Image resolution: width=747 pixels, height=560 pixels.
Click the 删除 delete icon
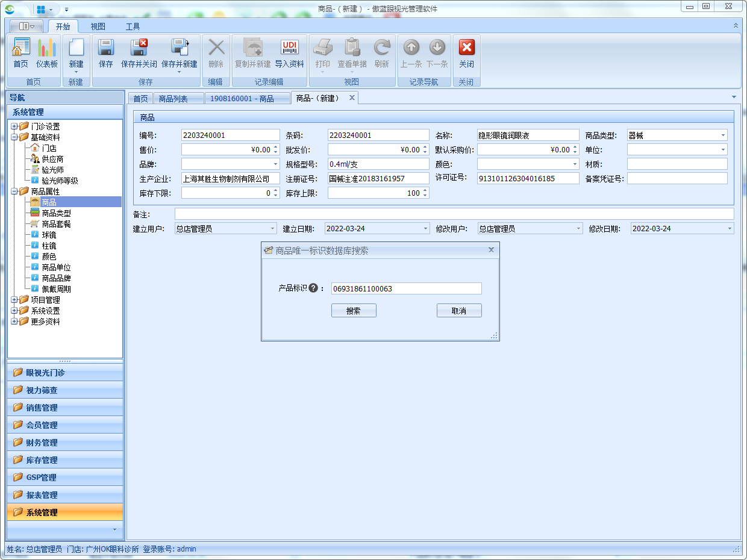coord(216,48)
